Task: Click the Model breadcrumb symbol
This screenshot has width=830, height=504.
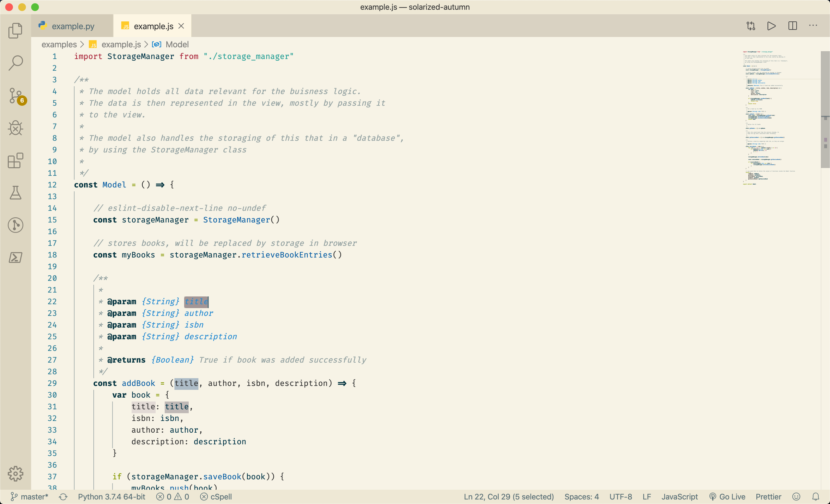Action: click(176, 44)
